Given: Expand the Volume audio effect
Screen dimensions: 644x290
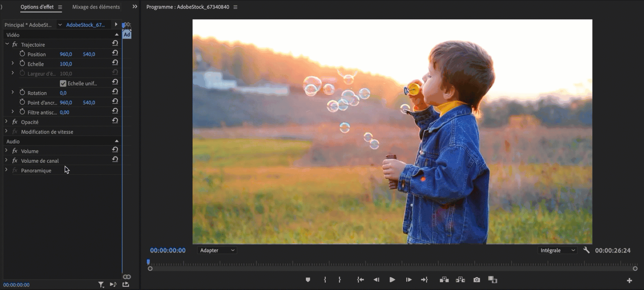Looking at the screenshot, I should (6, 150).
